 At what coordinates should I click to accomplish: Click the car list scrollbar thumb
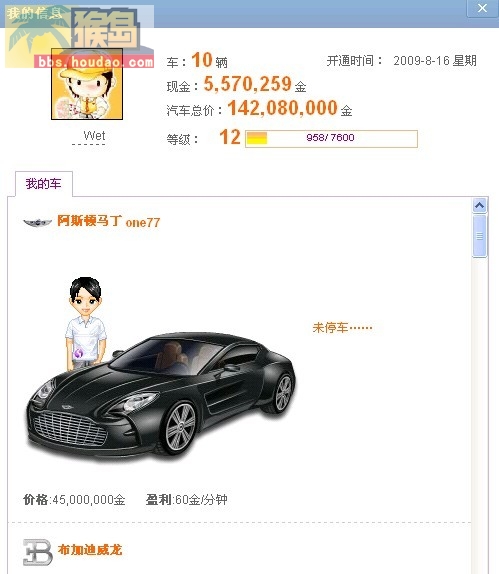point(479,236)
